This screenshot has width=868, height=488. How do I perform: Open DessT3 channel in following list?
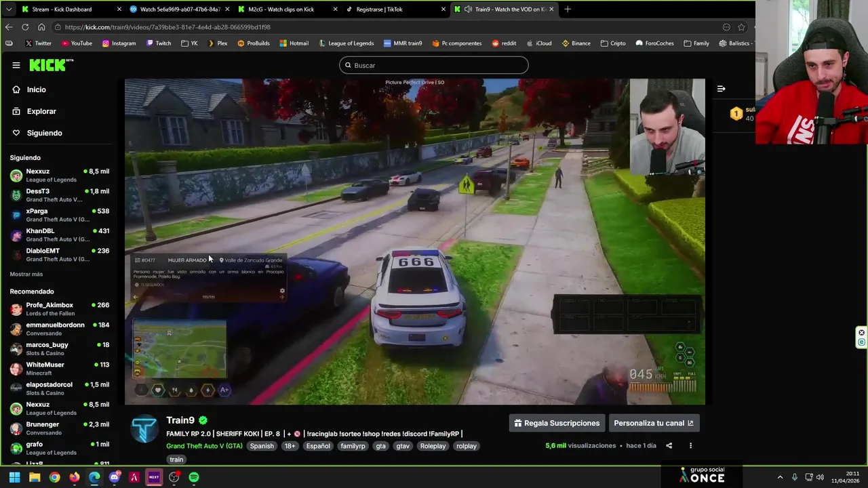tap(60, 195)
